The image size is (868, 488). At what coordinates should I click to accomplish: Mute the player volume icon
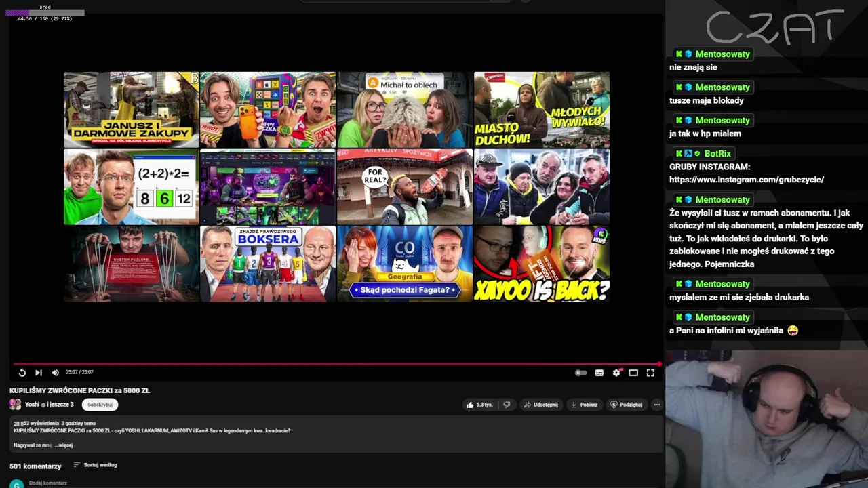[x=56, y=372]
